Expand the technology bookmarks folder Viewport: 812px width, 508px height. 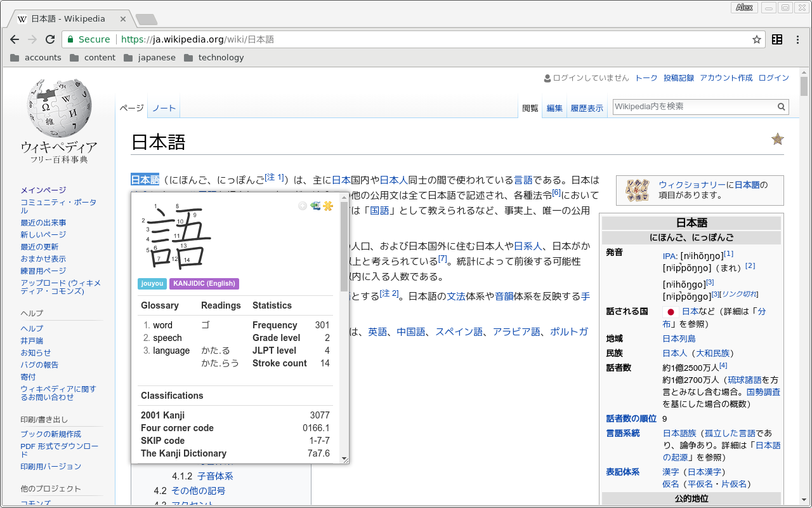[x=214, y=57]
